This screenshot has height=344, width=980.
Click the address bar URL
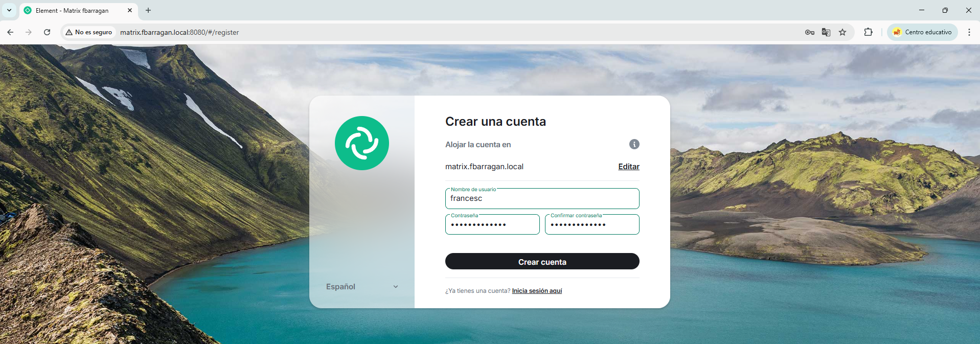[x=179, y=32]
